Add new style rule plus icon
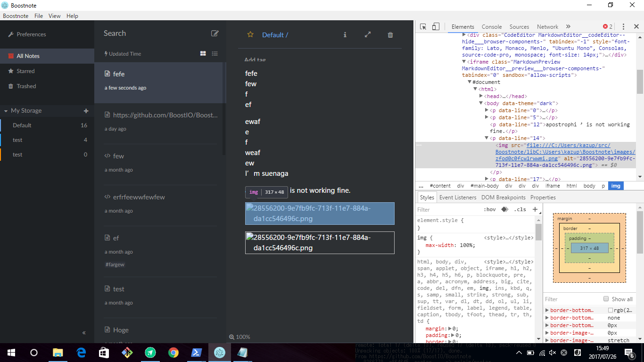This screenshot has height=362, width=644. [535, 209]
